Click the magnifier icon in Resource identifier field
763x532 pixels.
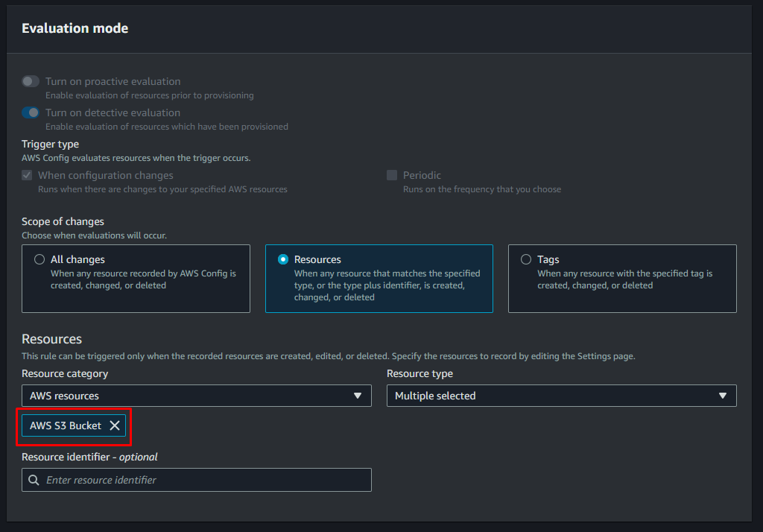[x=34, y=480]
